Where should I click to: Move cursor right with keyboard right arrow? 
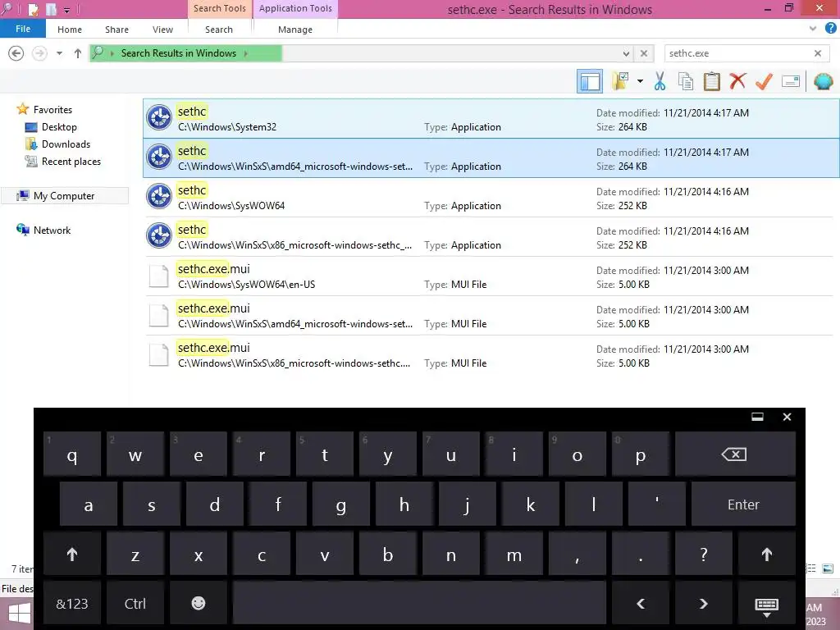pyautogui.click(x=703, y=603)
